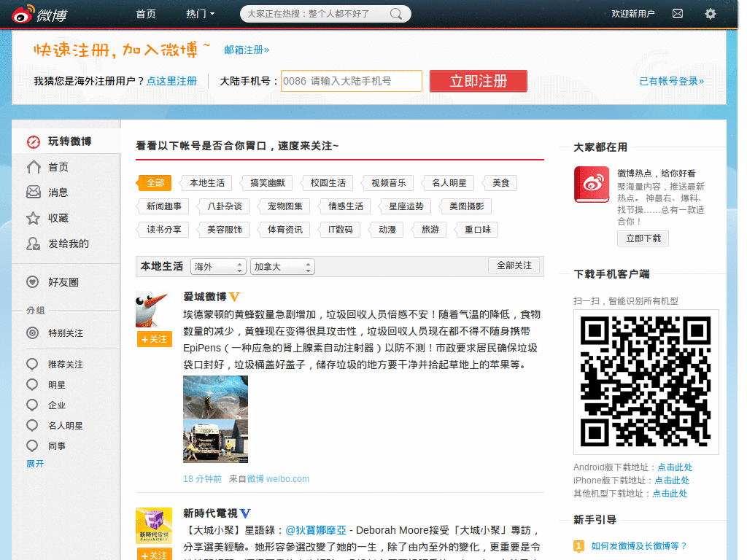Select the 宠物图集 category tag
The image size is (747, 560).
(x=285, y=206)
